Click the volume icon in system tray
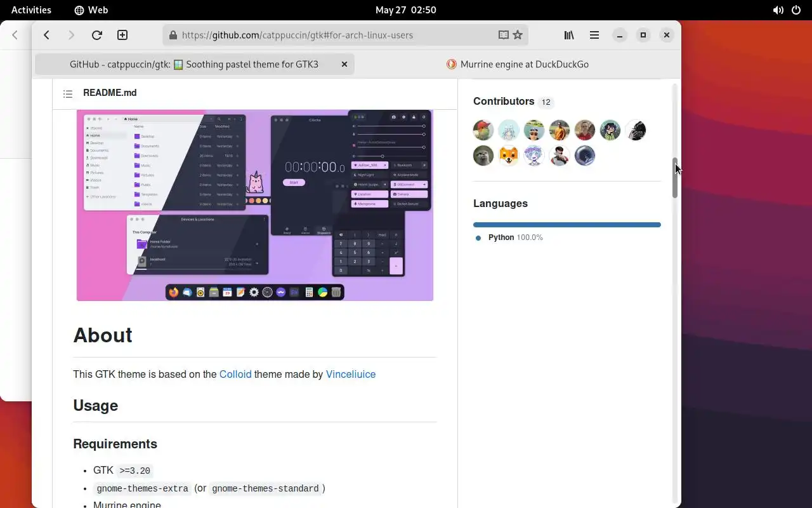 click(778, 10)
